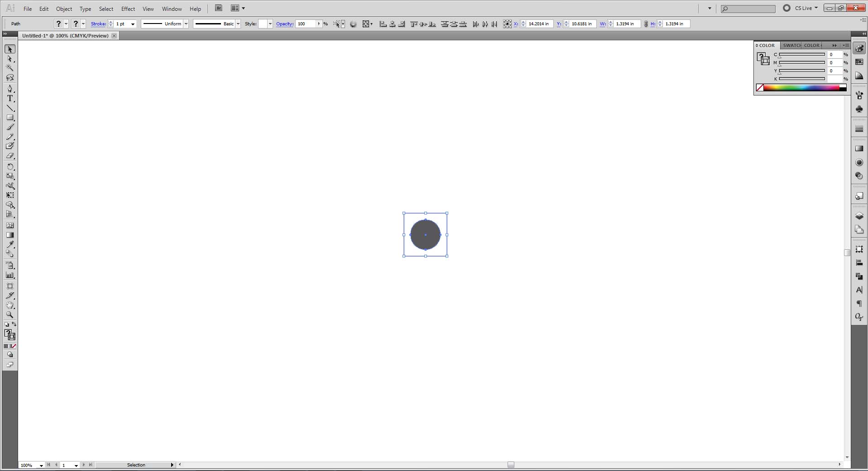Screen dimensions: 868x471
Task: Switch to the Swatches panel tab
Action: click(791, 45)
